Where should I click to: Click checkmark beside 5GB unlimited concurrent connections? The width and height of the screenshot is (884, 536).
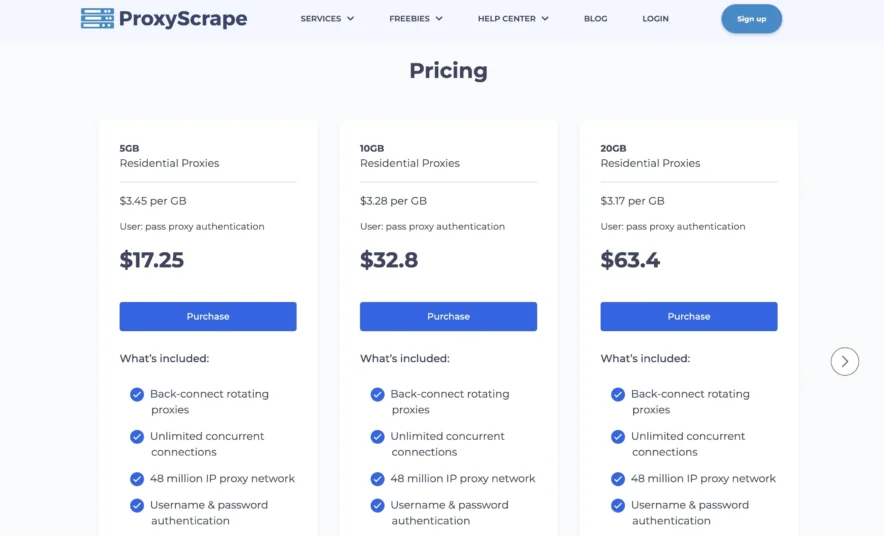coord(137,437)
